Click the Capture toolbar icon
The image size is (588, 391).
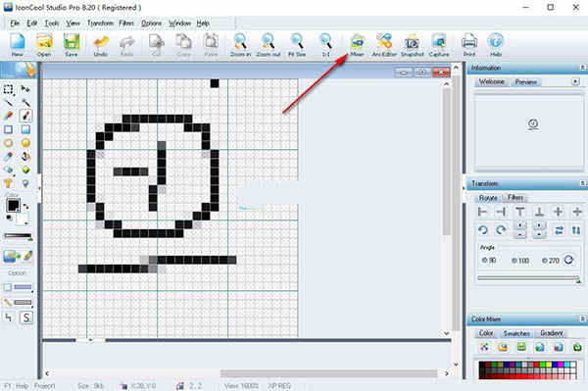[439, 45]
